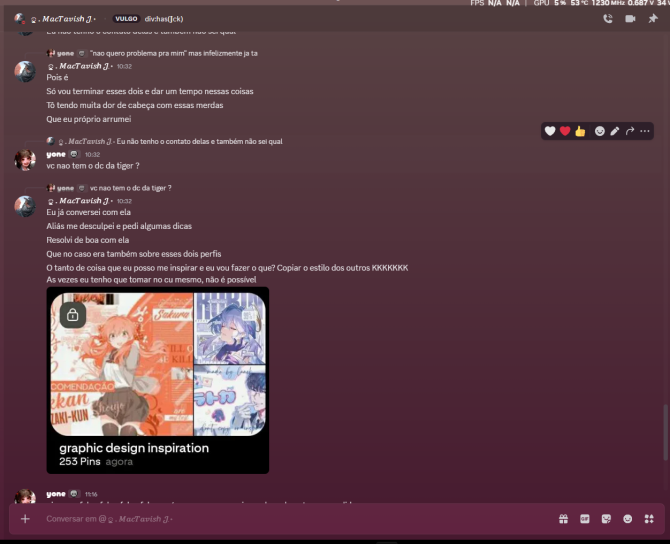Click the message 'vc nao tem o dc da tiger ?'
The image size is (670, 544).
(93, 166)
